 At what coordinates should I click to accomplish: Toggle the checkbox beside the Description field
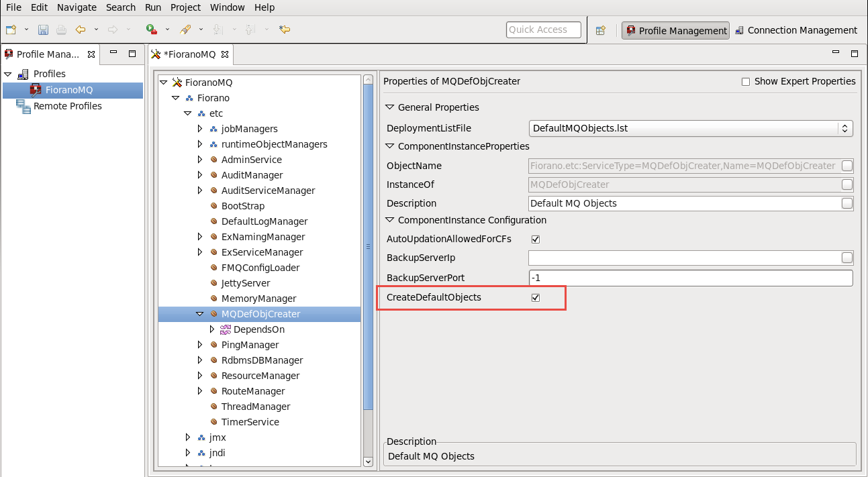click(847, 203)
